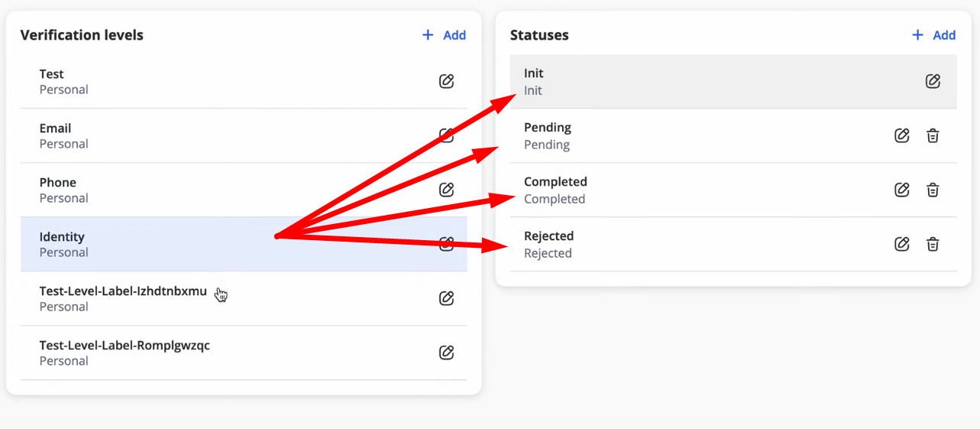Select the Phone verification level row

coord(244,190)
